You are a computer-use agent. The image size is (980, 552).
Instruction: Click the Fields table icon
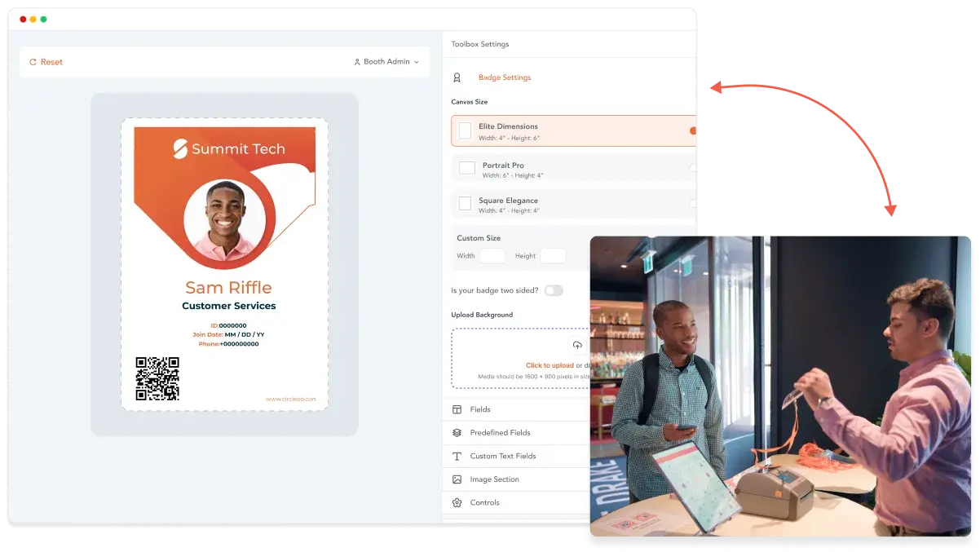point(457,409)
